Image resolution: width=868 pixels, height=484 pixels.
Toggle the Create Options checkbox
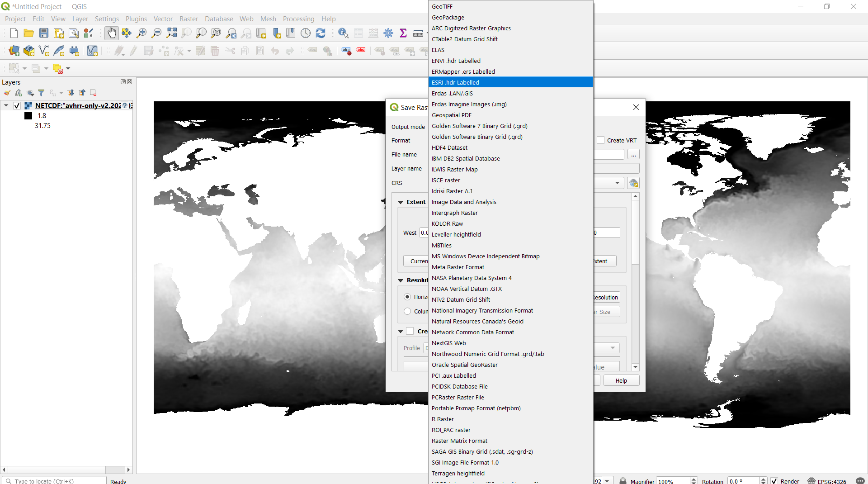pos(410,331)
